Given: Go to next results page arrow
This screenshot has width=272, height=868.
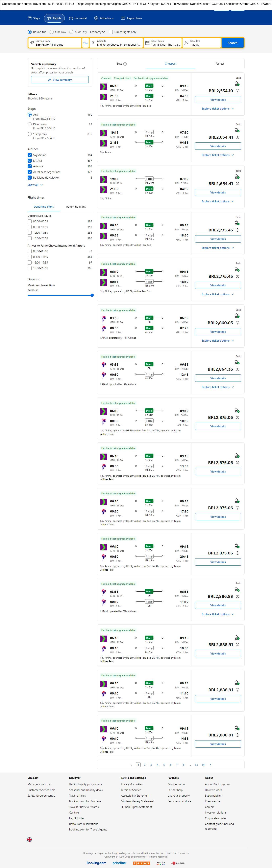Looking at the screenshot, I should [210, 764].
